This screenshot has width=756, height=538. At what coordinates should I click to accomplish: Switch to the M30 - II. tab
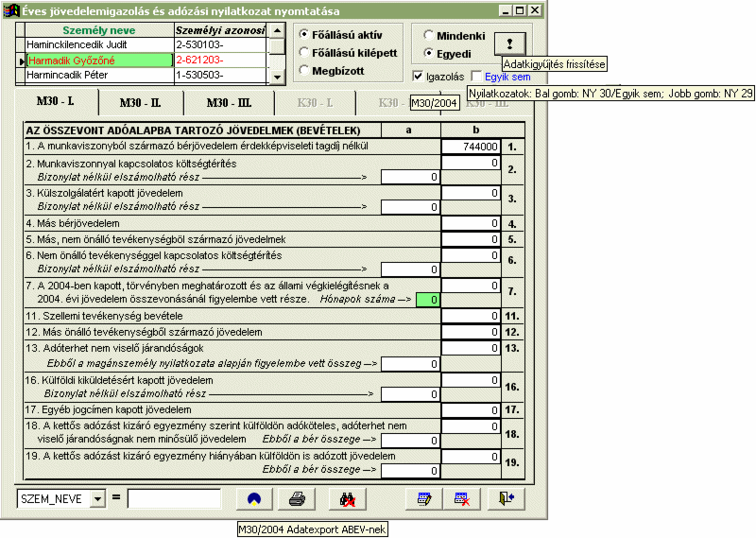click(x=140, y=103)
